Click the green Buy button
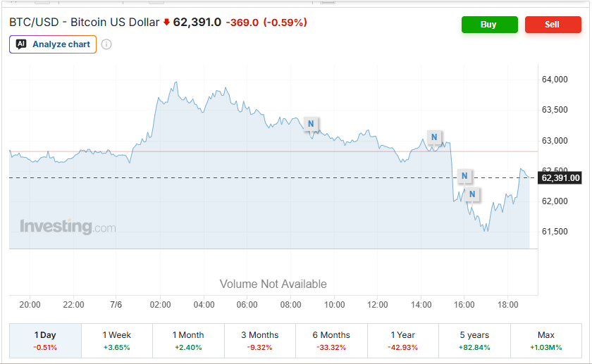592x364 pixels. tap(490, 25)
